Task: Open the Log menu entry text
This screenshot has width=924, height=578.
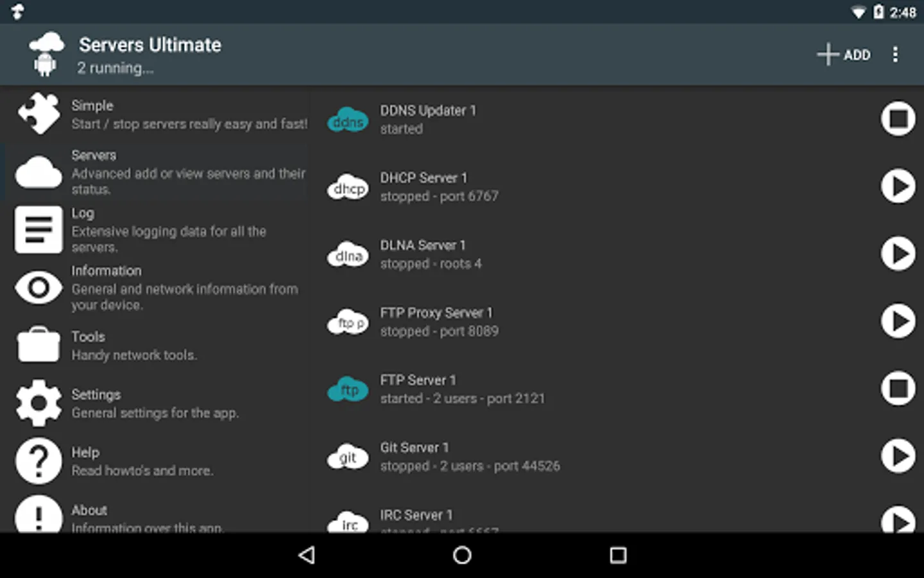Action: click(82, 213)
